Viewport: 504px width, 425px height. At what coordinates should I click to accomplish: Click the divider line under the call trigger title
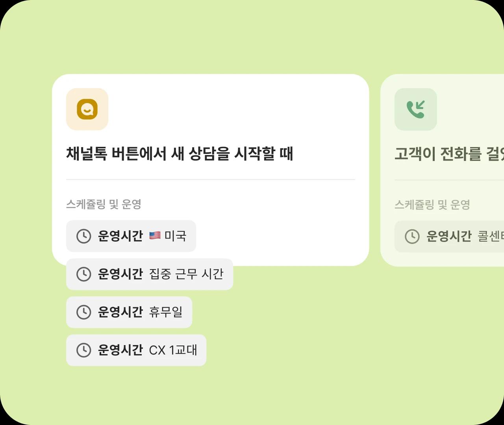449,180
